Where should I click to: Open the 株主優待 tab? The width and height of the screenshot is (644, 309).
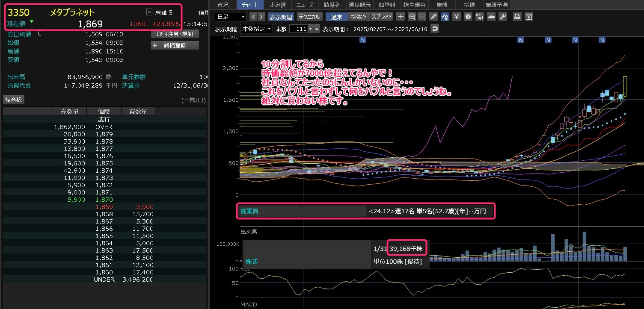tap(415, 5)
